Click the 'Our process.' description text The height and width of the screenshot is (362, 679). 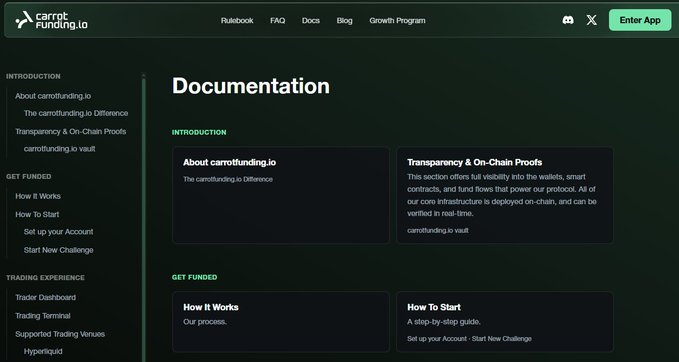(x=205, y=322)
